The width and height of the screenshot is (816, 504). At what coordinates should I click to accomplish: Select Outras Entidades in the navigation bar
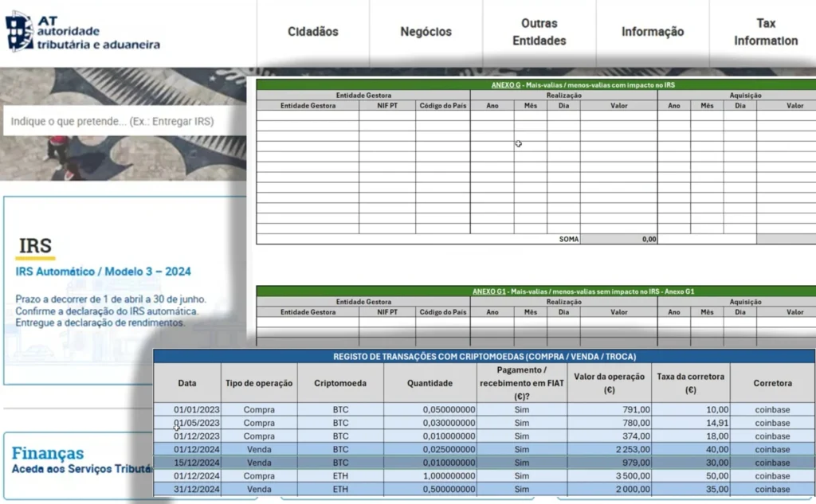pos(539,32)
